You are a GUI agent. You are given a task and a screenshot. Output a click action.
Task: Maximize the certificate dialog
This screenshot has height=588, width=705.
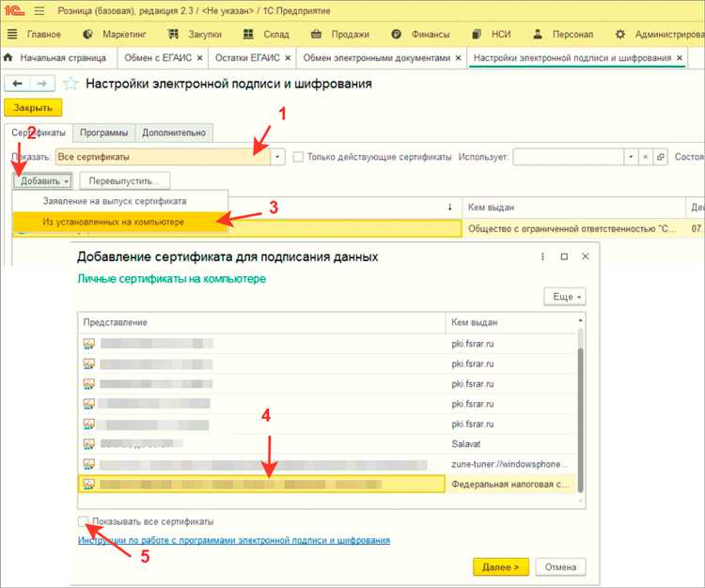pyautogui.click(x=564, y=256)
